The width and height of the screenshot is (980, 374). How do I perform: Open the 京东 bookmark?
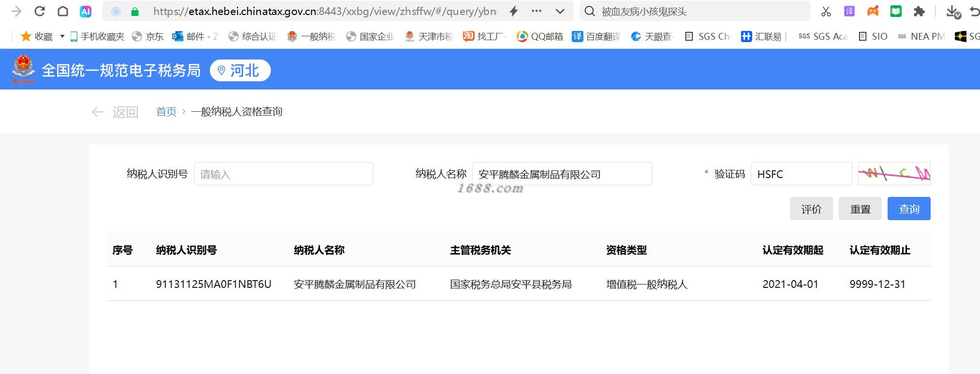coord(148,36)
